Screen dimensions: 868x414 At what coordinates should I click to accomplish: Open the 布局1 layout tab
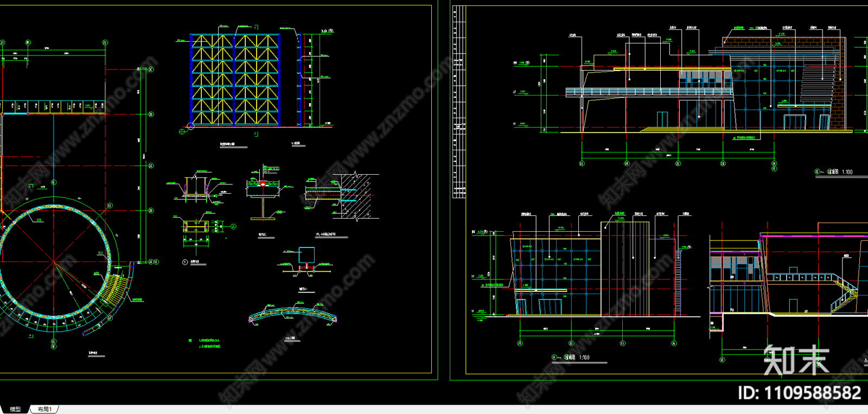pos(45,409)
